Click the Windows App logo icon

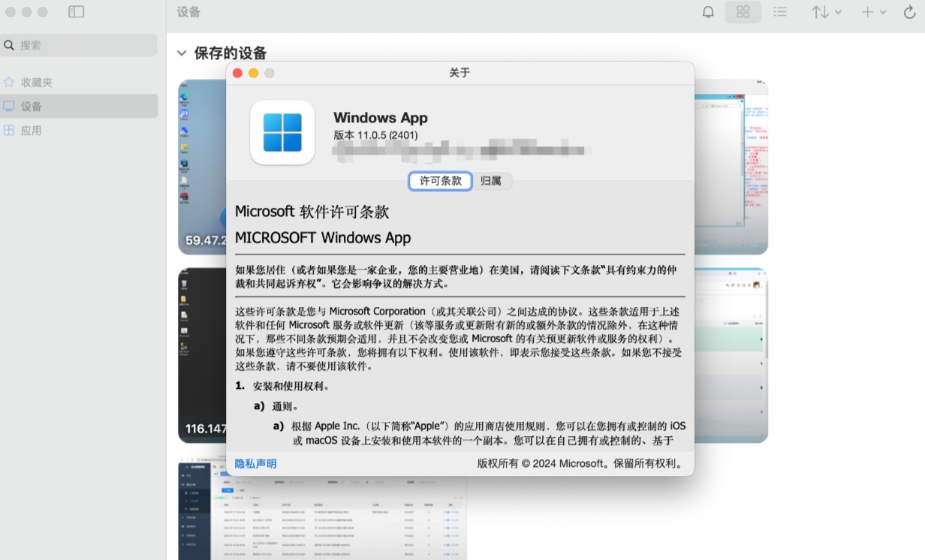(x=282, y=132)
